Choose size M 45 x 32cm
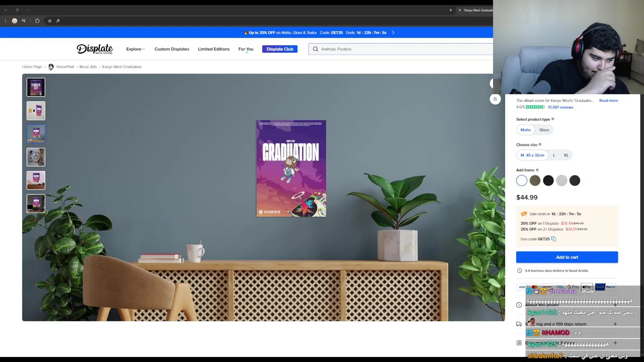This screenshot has width=644, height=362. 532,155
